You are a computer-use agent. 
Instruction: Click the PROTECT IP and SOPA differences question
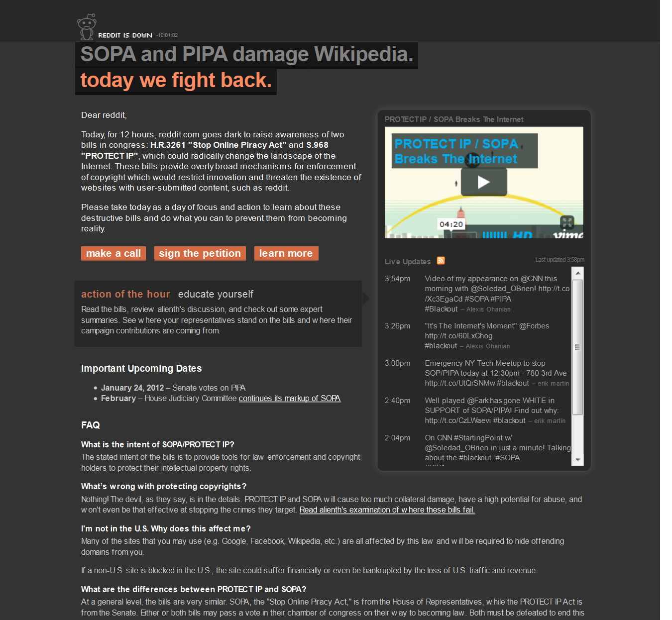coord(194,590)
